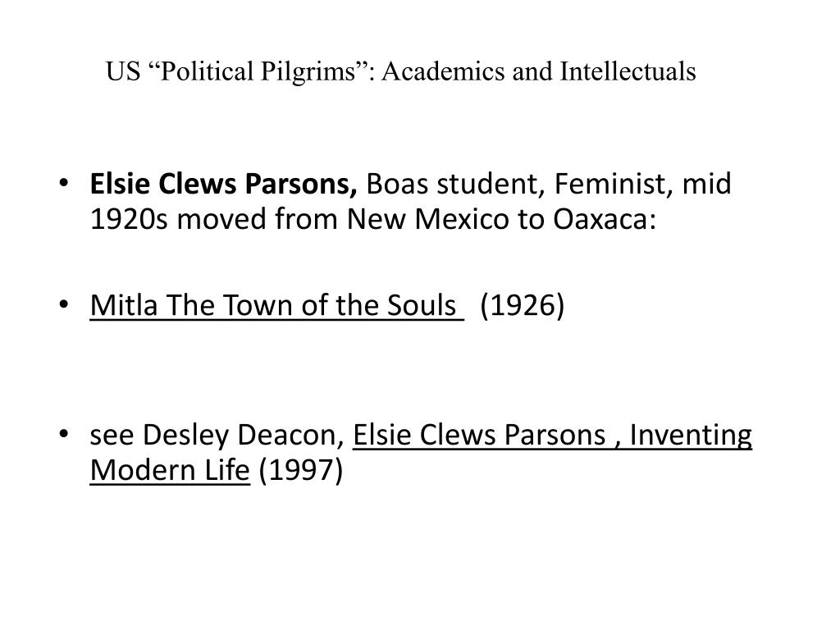
Task: Click the word 'mid' ending first line
Action: click(706, 184)
